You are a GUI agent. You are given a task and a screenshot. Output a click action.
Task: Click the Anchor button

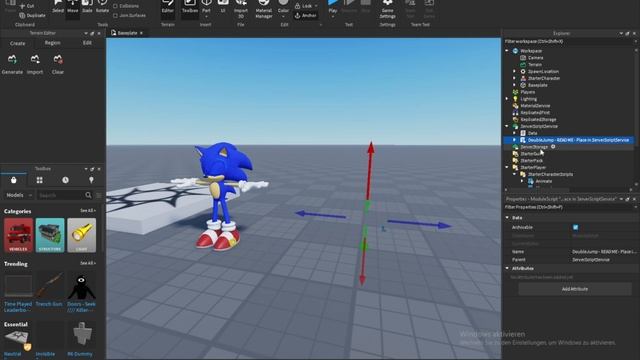[x=306, y=16]
